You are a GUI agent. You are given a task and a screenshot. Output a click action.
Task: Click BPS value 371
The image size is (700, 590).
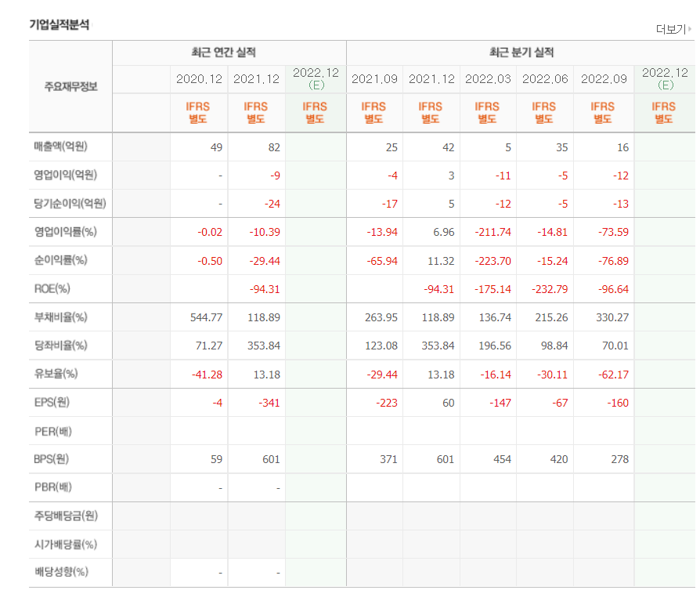(x=389, y=460)
